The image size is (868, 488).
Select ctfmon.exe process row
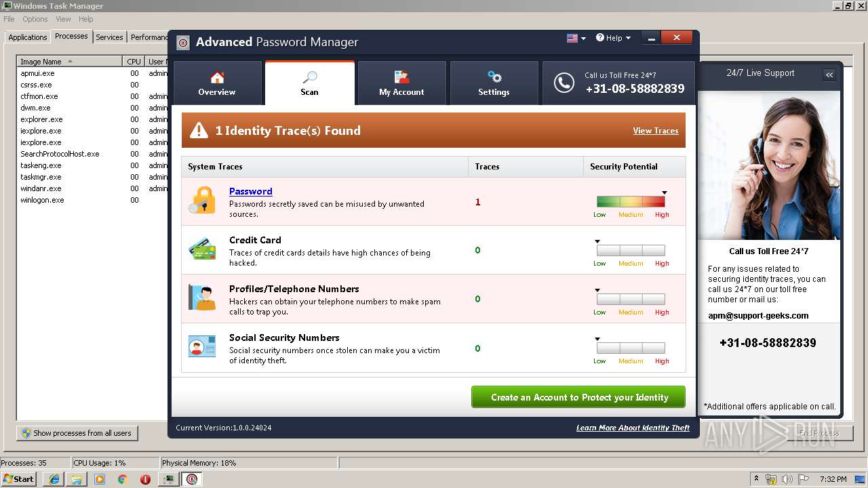click(92, 96)
